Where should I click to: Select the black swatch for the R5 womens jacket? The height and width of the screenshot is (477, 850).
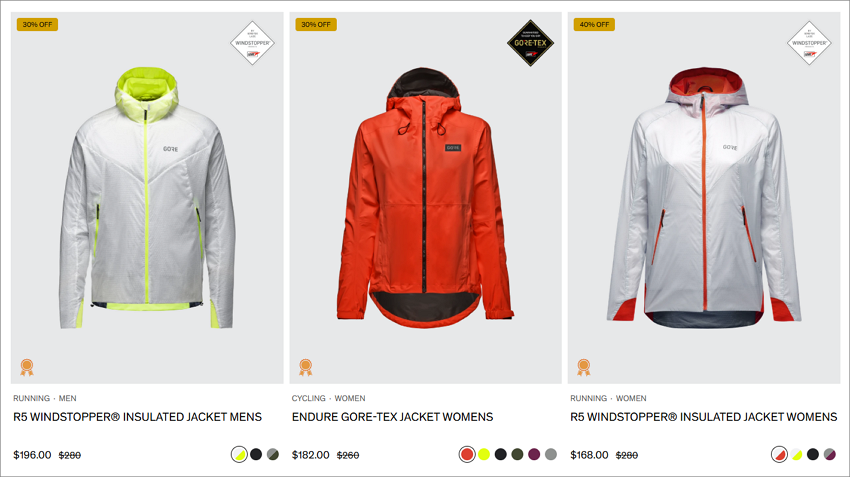click(x=813, y=454)
